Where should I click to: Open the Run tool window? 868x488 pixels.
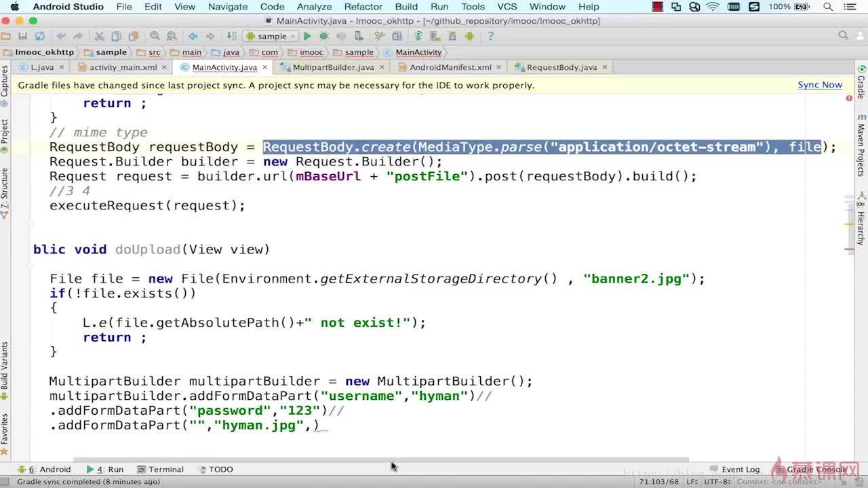click(x=105, y=469)
